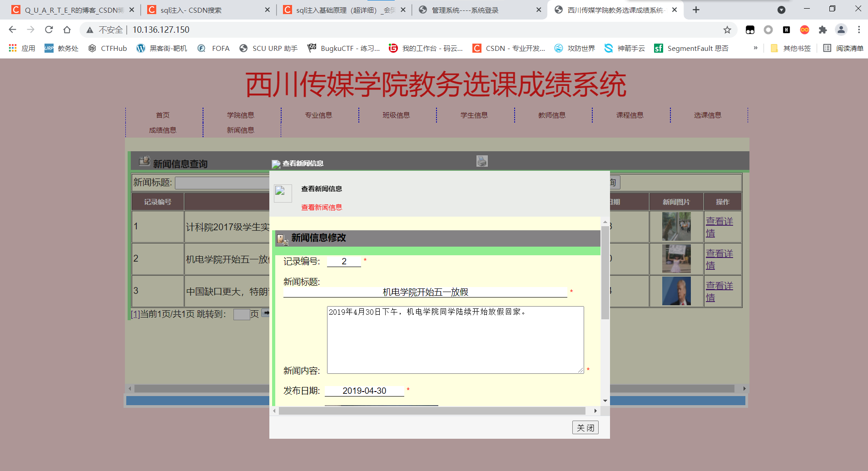The width and height of the screenshot is (868, 471).
Task: Click the dialog horizontal scrollbar left arrow
Action: 274,411
